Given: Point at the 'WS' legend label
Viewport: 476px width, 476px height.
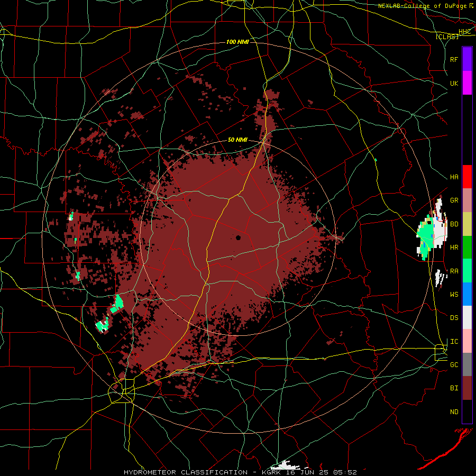Looking at the screenshot, I should [x=454, y=295].
